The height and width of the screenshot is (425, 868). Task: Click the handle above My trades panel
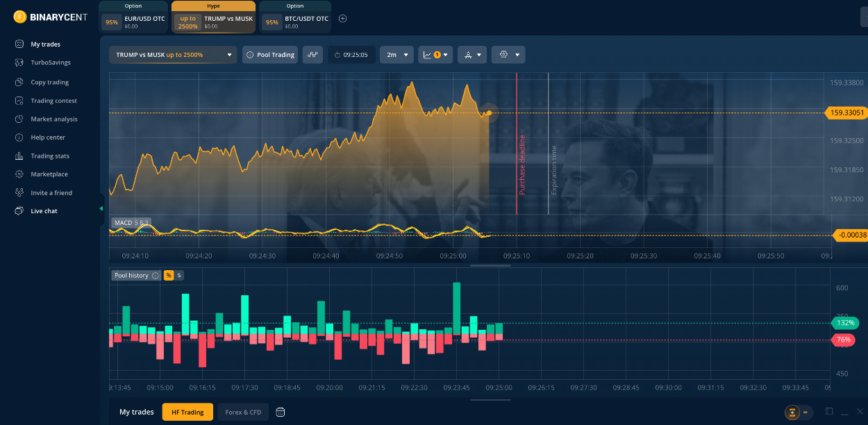pyautogui.click(x=490, y=399)
